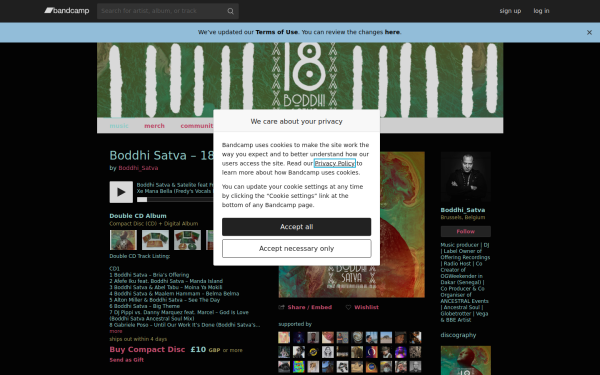Open first supporter avatar in third row
Screen dimensions: 600x375
pyautogui.click(x=284, y=367)
